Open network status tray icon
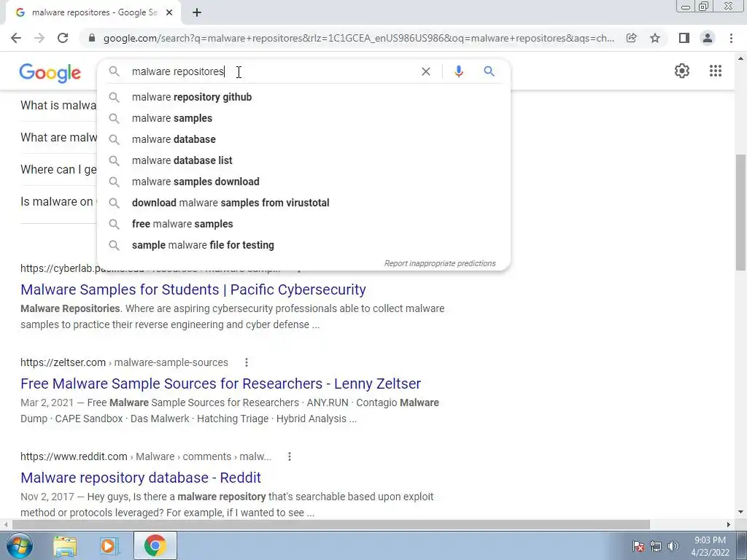The width and height of the screenshot is (747, 560). point(656,546)
